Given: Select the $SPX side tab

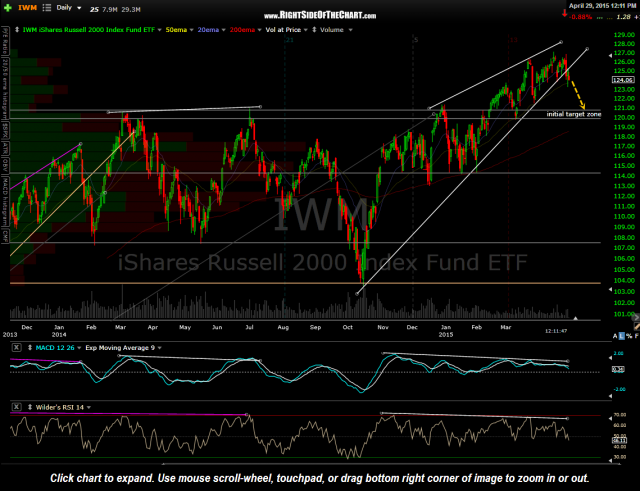Looking at the screenshot, I should tap(5, 130).
